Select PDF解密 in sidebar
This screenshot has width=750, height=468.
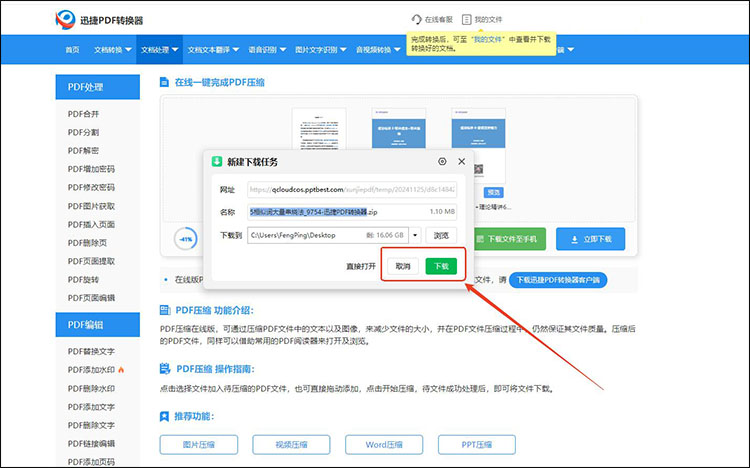pos(83,151)
